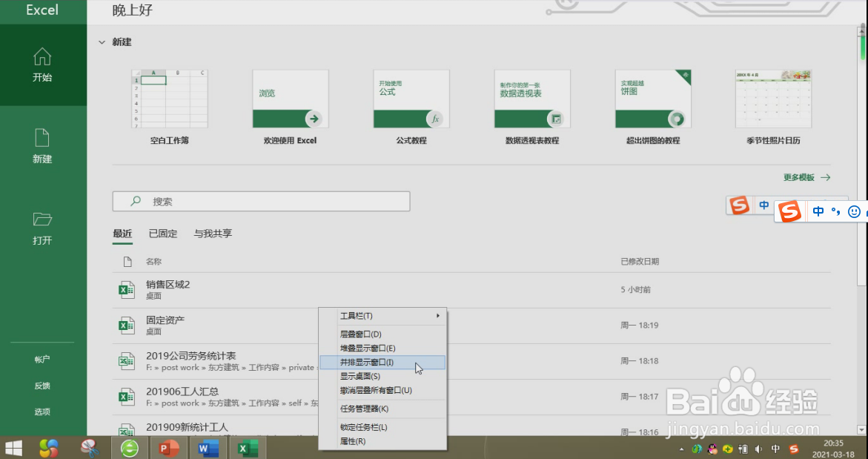Click the Sogou S logo on floating bar

coord(790,211)
